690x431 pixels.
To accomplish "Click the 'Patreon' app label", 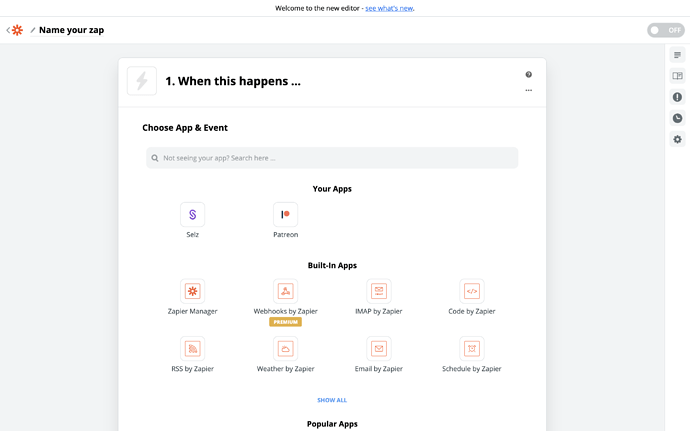I will [285, 235].
